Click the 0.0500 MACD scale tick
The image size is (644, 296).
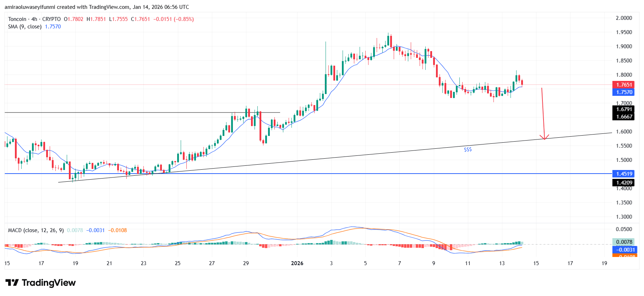click(x=624, y=229)
